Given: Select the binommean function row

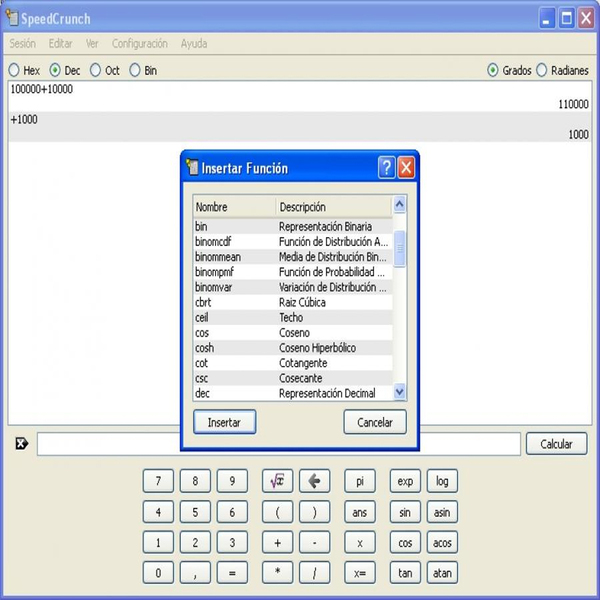Looking at the screenshot, I should pos(293,257).
